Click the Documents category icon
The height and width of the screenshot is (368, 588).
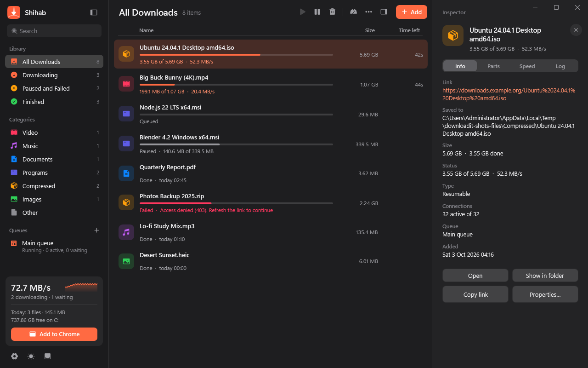[x=14, y=159]
